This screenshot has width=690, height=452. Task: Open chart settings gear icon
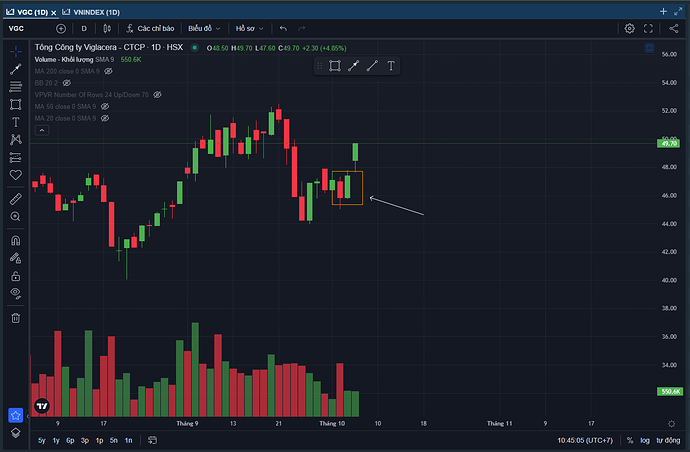click(x=629, y=28)
